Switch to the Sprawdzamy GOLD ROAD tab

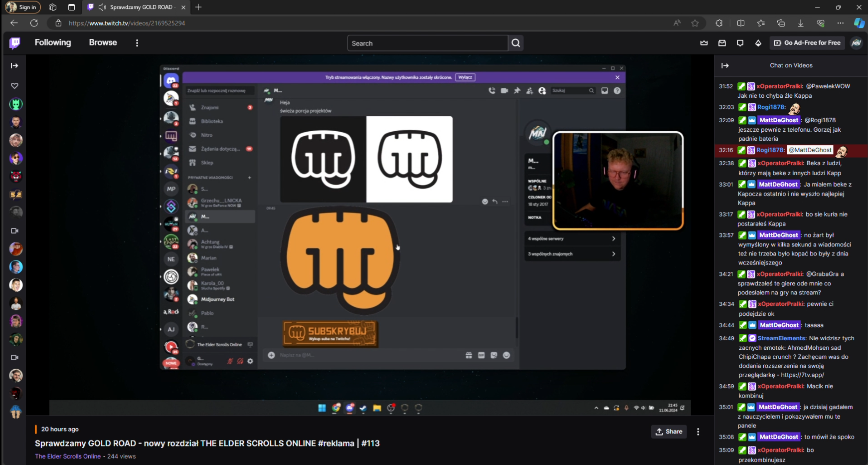click(135, 7)
